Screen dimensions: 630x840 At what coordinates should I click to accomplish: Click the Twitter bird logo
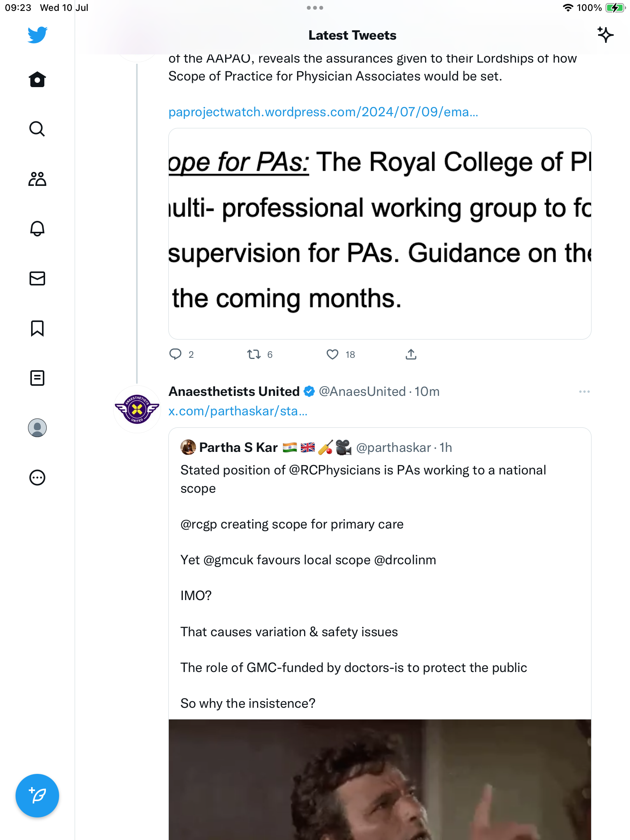(x=37, y=35)
